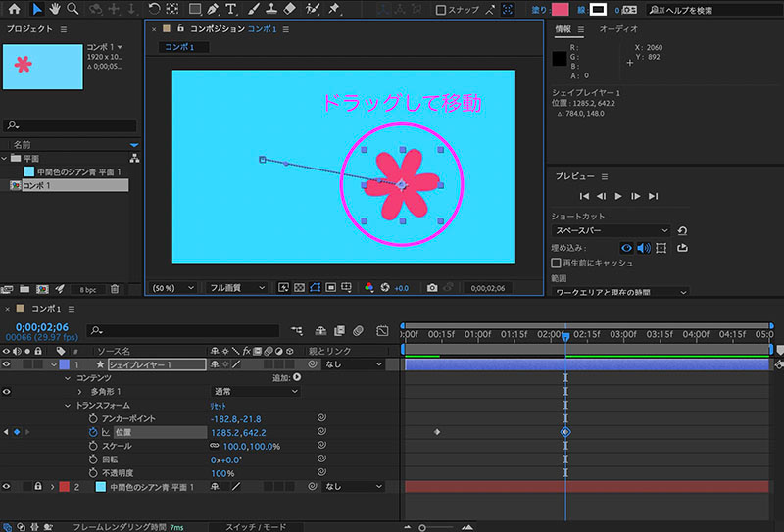The height and width of the screenshot is (532, 784).
Task: Take snapshot with camera icon
Action: 432,287
